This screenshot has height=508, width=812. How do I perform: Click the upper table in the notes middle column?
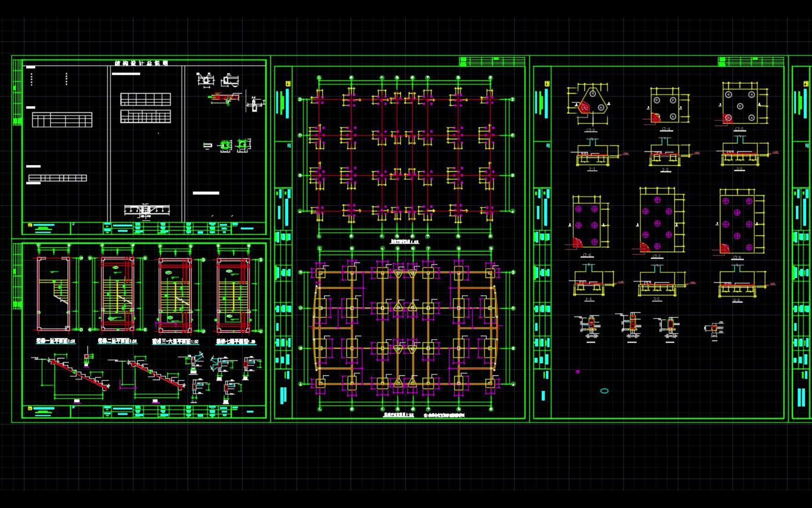(145, 99)
